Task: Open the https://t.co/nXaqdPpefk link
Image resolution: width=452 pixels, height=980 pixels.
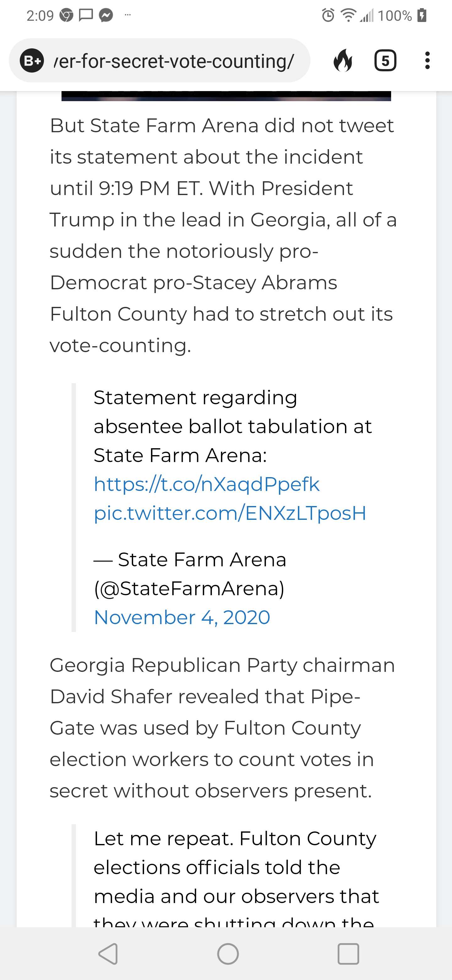Action: click(x=207, y=484)
